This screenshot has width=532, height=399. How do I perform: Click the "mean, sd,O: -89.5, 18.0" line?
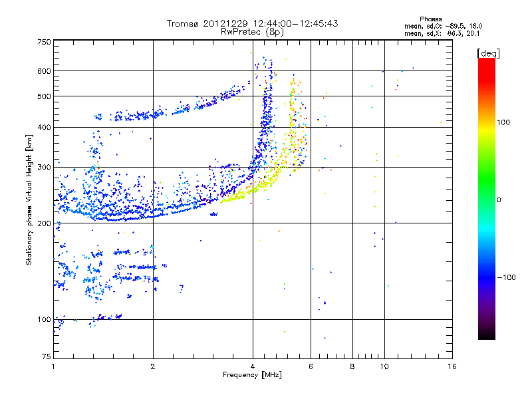point(443,26)
